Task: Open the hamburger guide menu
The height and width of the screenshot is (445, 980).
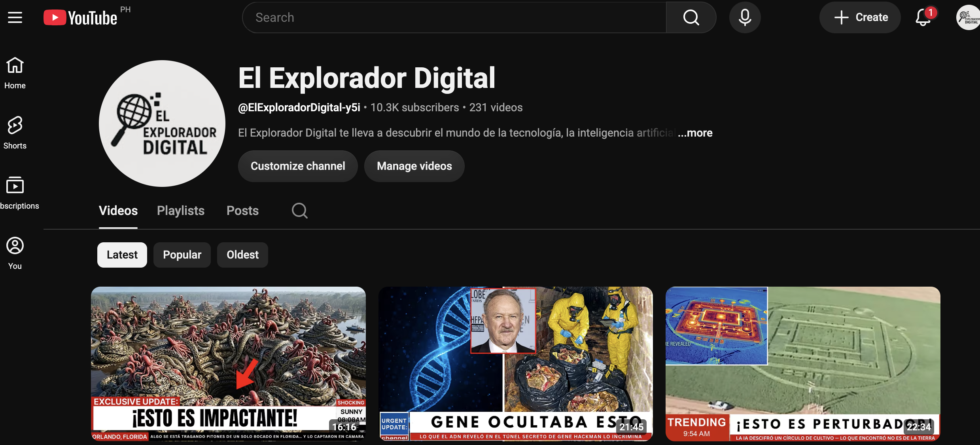Action: pyautogui.click(x=15, y=17)
